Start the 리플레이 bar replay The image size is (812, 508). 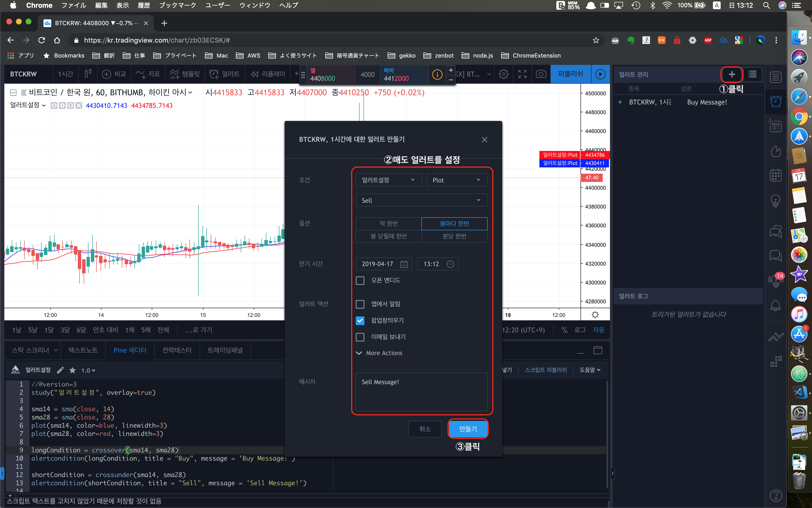coord(268,74)
